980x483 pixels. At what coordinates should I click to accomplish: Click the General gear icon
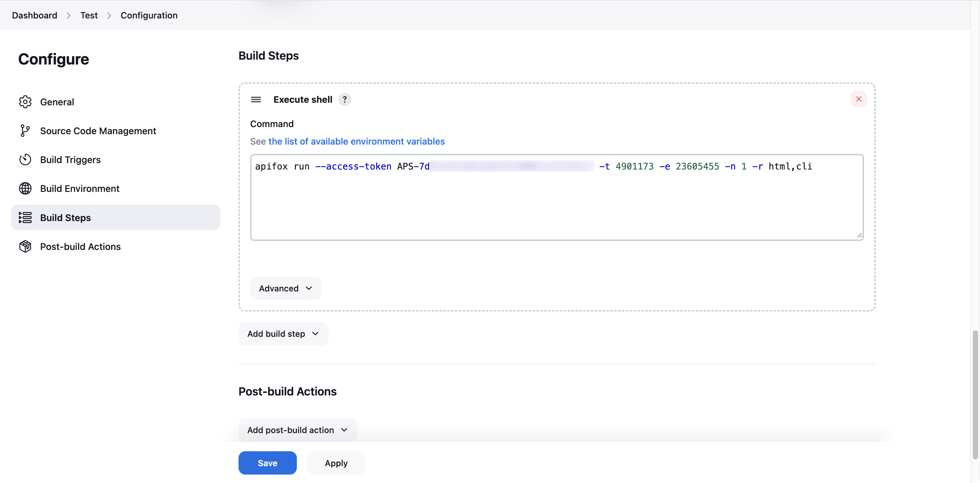[x=25, y=101]
